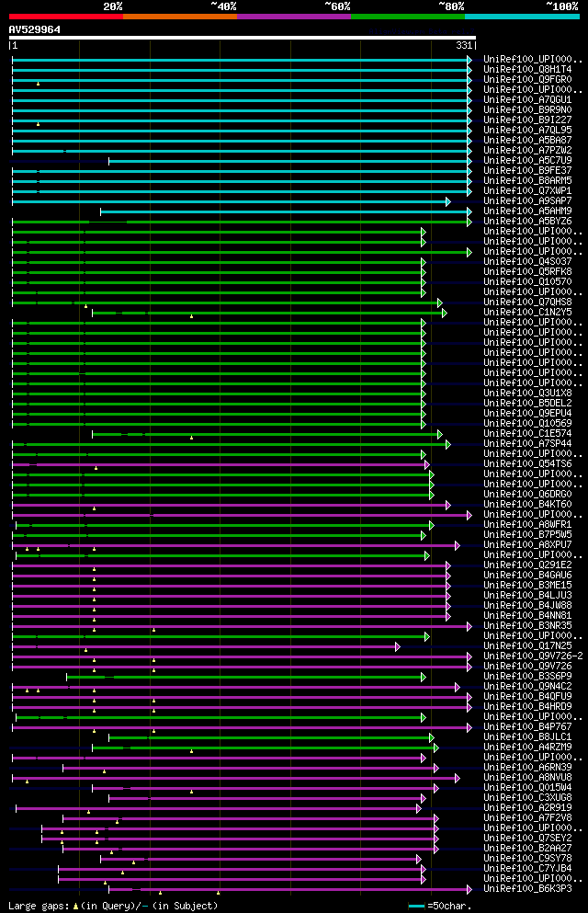
Task: Select the UniRef100_A5BA87 label
Action: pos(527,140)
